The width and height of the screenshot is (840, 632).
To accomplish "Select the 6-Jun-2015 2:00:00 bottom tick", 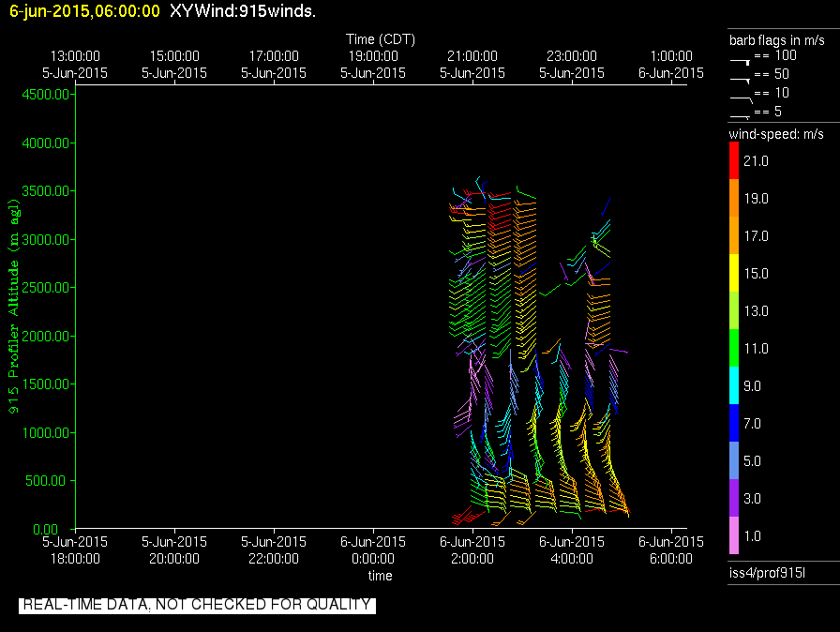I will tap(472, 549).
